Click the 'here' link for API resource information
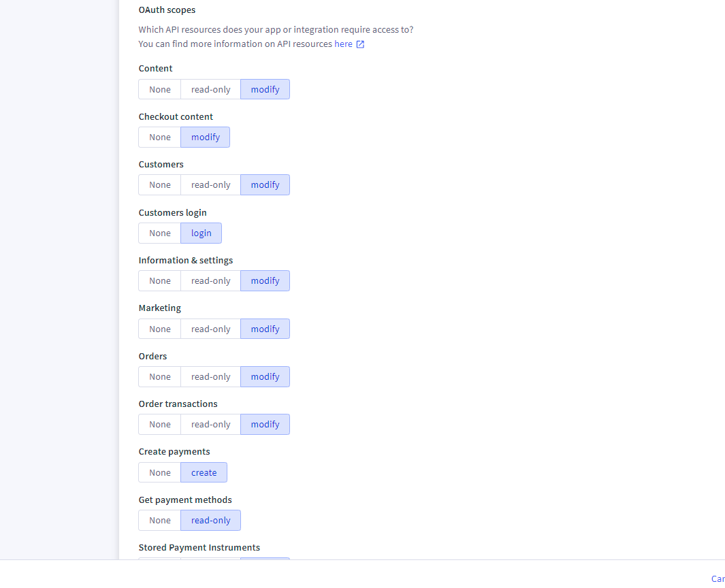The height and width of the screenshot is (588, 725). [342, 44]
